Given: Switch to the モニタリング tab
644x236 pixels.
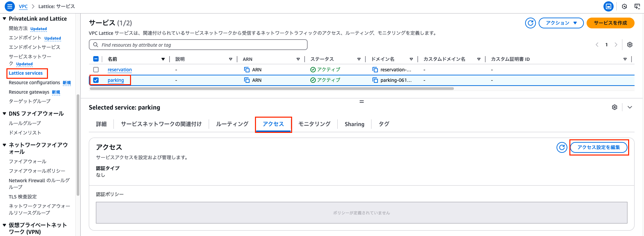Looking at the screenshot, I should [314, 124].
